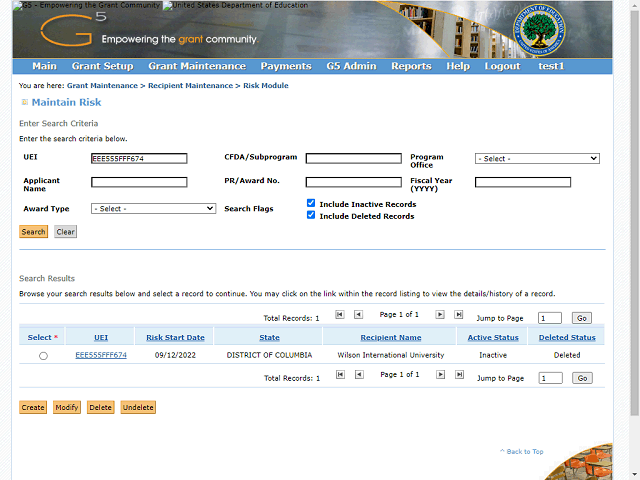Toggle Include Deleted Records checkbox
The image size is (640, 480).
pyautogui.click(x=311, y=215)
